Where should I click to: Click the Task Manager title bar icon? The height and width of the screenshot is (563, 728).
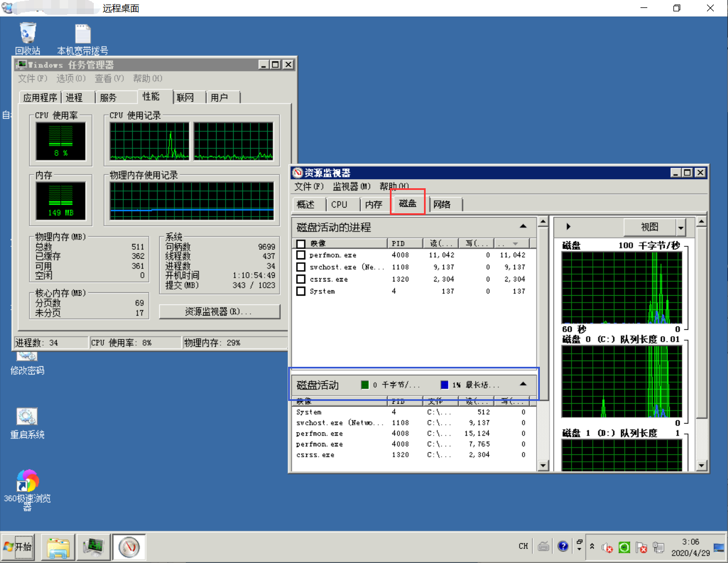(x=22, y=65)
